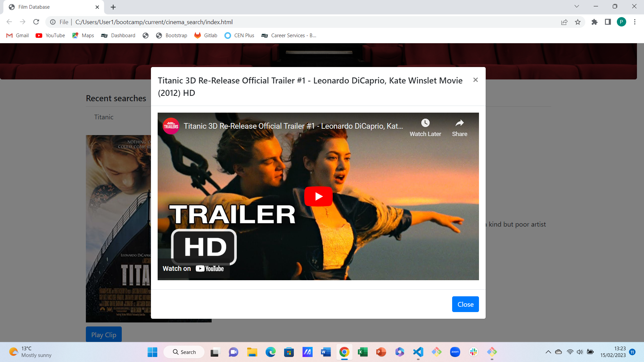Open Gitlab bookmark
Viewport: 644px width, 362px height.
pos(206,36)
